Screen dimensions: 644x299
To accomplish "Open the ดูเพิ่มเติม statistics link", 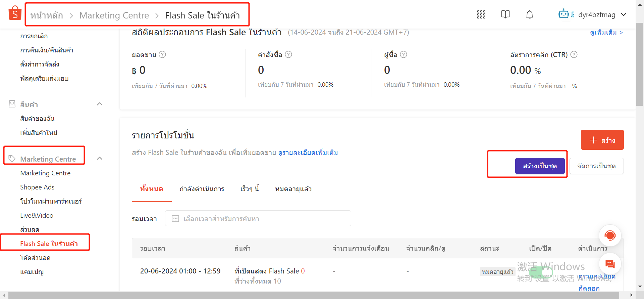I will tap(606, 32).
